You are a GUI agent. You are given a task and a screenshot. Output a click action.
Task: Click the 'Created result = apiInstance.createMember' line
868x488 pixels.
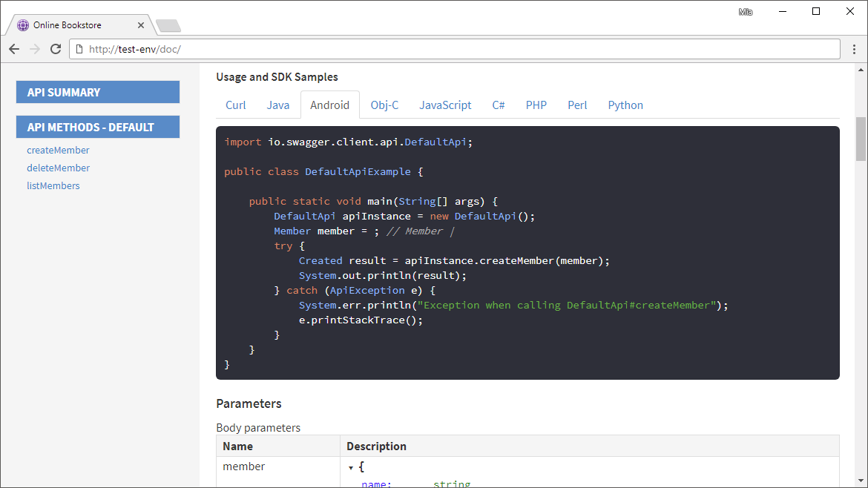click(x=454, y=260)
